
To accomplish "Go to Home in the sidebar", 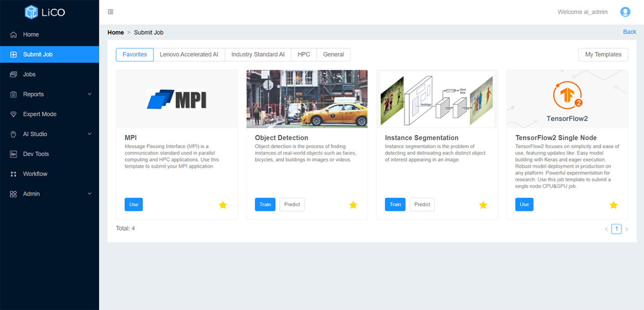I will click(x=31, y=34).
